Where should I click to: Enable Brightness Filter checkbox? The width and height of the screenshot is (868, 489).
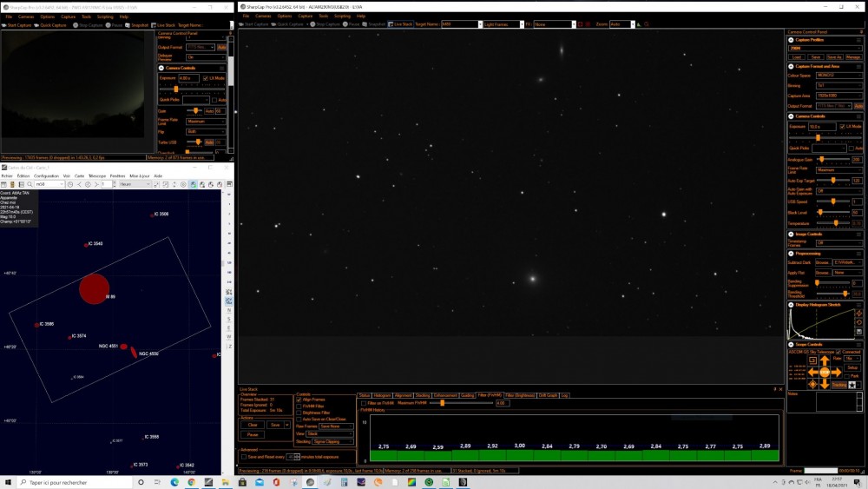click(x=299, y=413)
